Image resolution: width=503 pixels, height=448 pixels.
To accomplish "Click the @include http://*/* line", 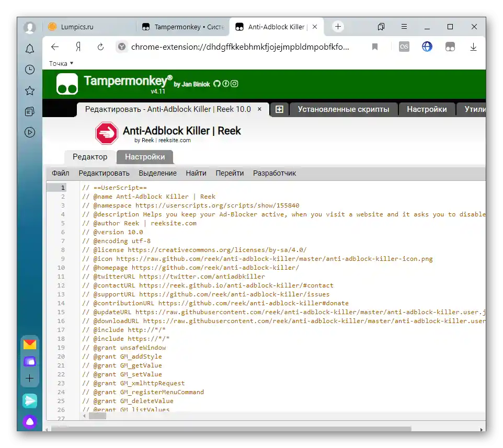I will [x=124, y=330].
